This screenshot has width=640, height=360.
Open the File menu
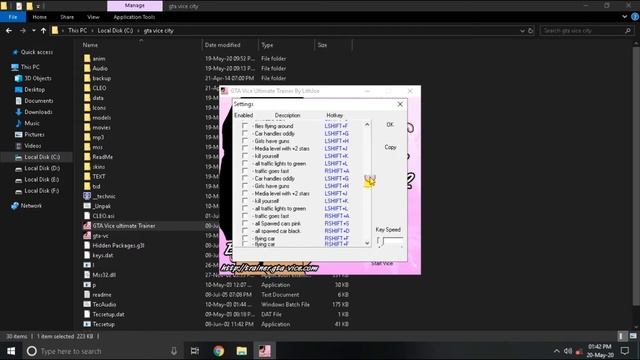[13, 17]
